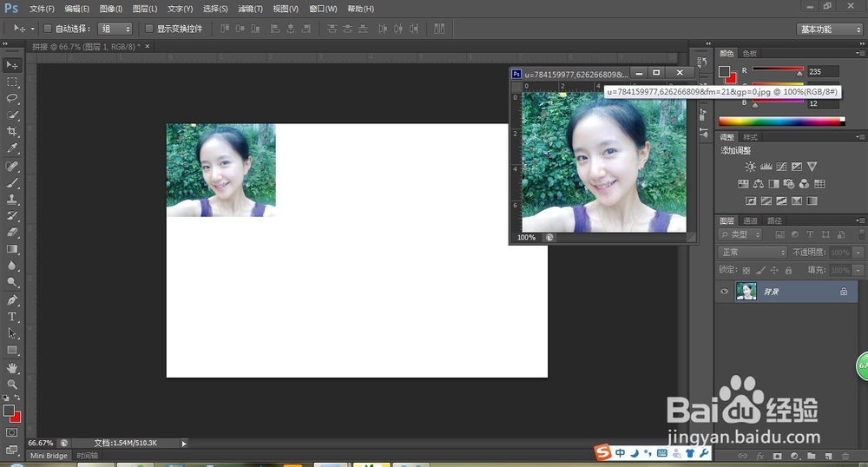Open the 滤镜(T) menu
Screen dimensions: 868x467
point(250,9)
